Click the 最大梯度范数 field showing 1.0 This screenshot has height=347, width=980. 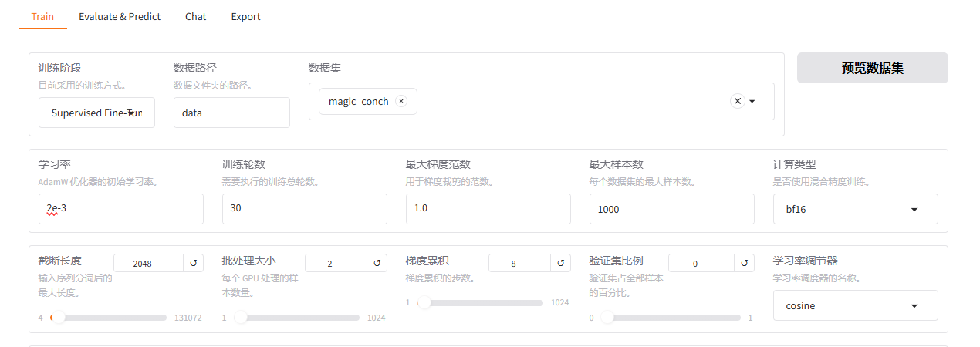[488, 209]
